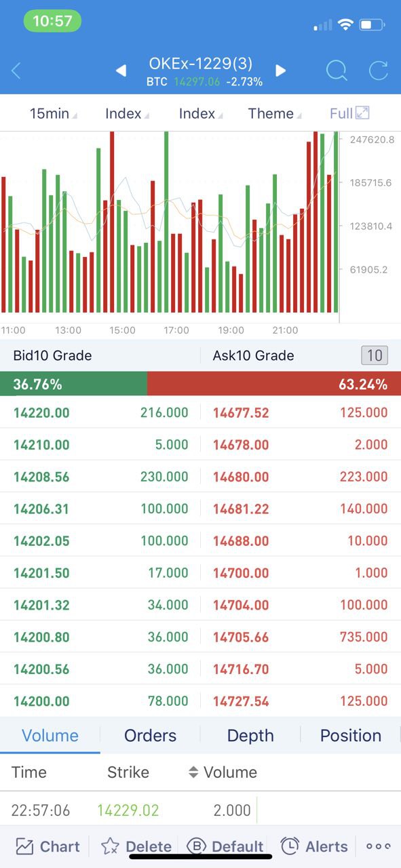Switch to the Depth tab
The image size is (401, 868).
[x=250, y=735]
